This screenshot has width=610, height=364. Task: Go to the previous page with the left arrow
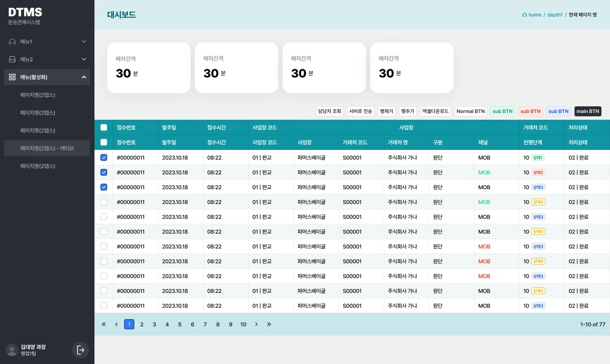(x=116, y=324)
